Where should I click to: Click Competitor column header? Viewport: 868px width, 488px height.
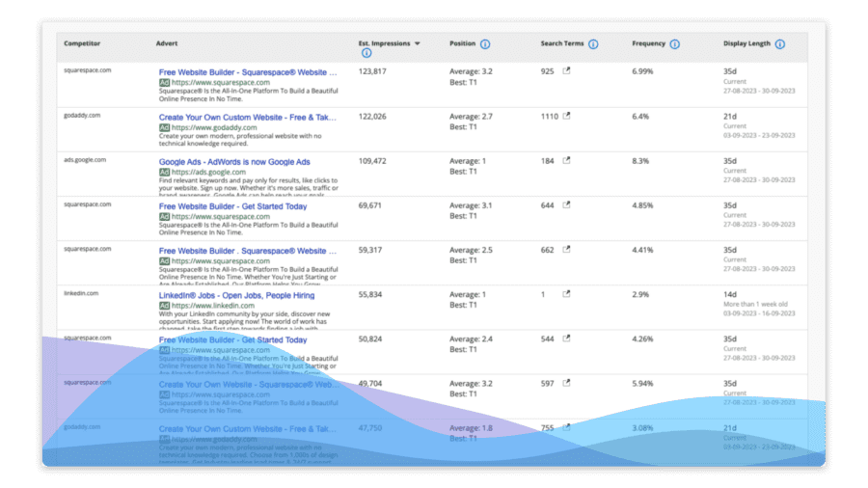click(82, 43)
